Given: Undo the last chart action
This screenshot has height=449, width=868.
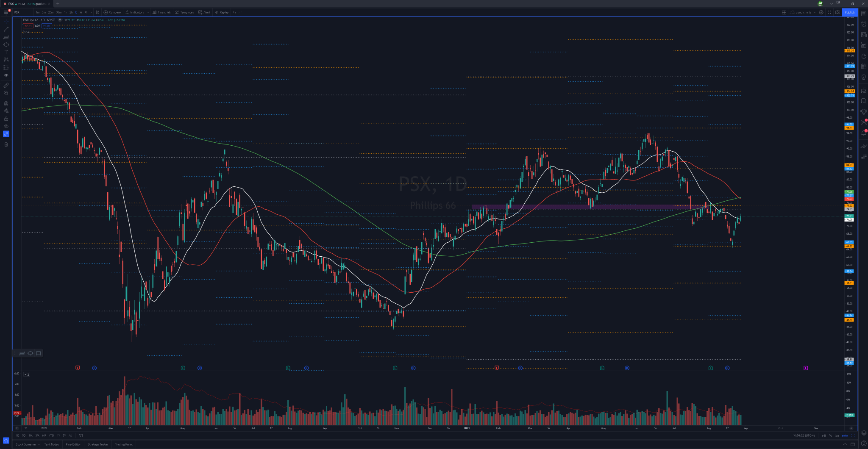Looking at the screenshot, I should pyautogui.click(x=234, y=12).
